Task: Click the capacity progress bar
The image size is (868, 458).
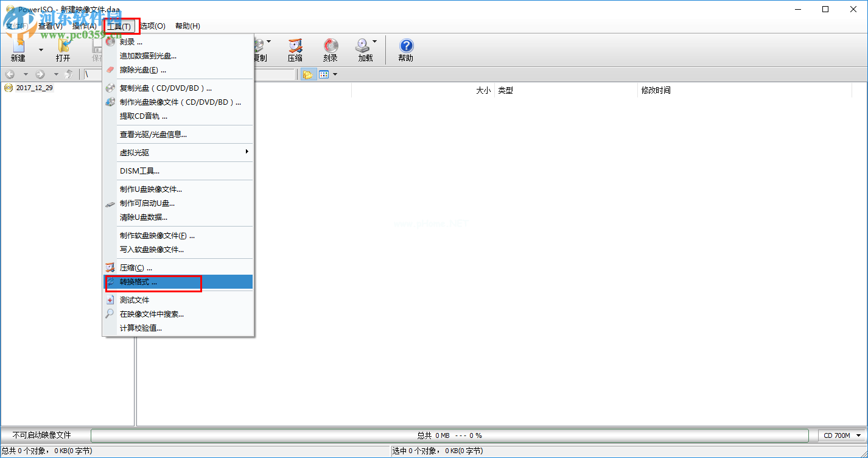Action: (450, 435)
